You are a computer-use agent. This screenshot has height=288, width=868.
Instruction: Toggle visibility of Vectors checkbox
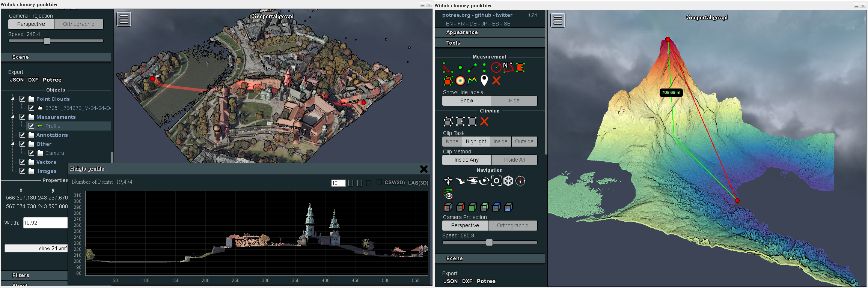23,162
